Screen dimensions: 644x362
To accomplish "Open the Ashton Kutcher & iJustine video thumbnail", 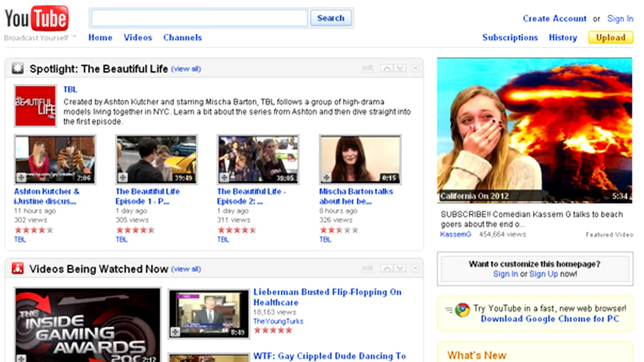I will [x=55, y=159].
